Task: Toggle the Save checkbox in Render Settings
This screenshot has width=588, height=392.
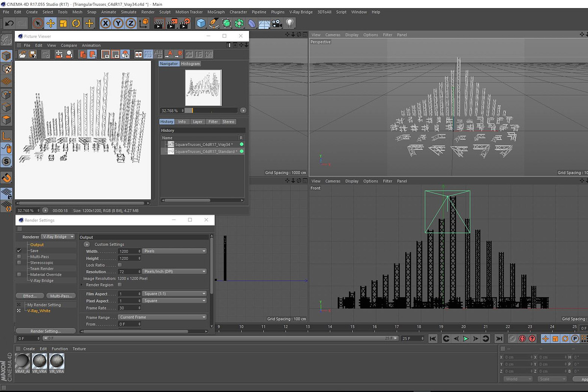Action: [19, 250]
